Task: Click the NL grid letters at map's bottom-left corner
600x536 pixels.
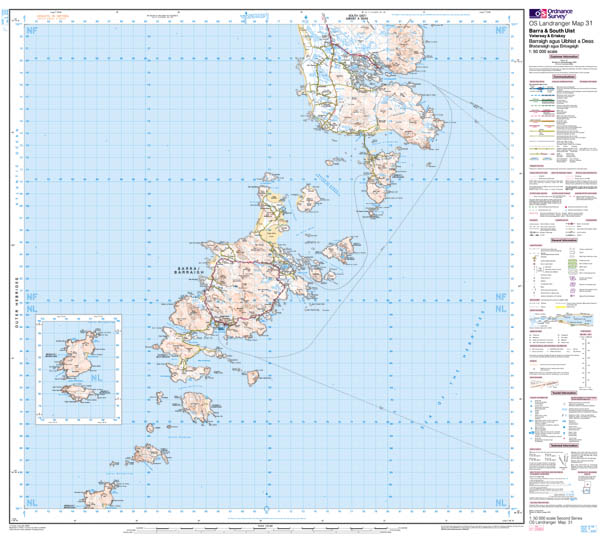Action: pos(32,502)
